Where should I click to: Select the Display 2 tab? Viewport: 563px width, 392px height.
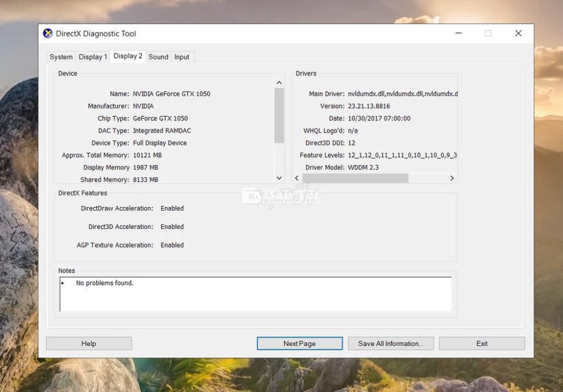128,56
